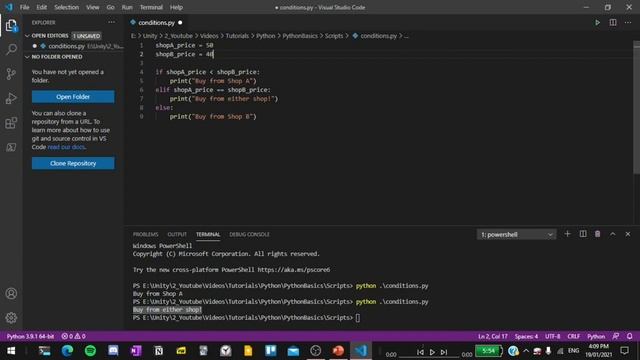
Task: Split the terminal panel
Action: pyautogui.click(x=583, y=234)
